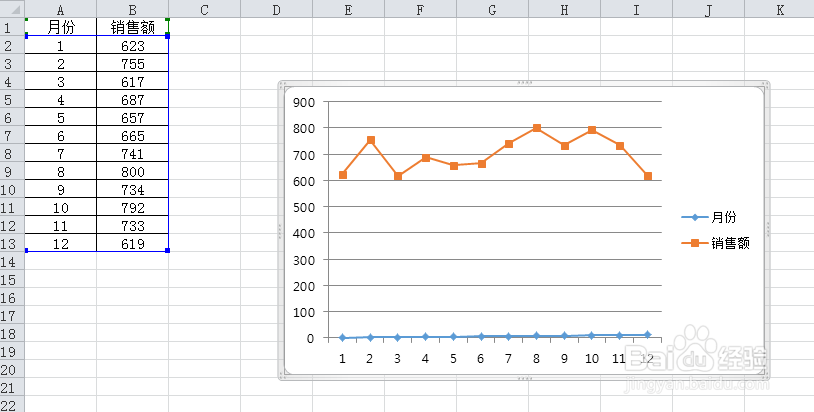
Task: Select row 14 header
Action: (x=12, y=261)
